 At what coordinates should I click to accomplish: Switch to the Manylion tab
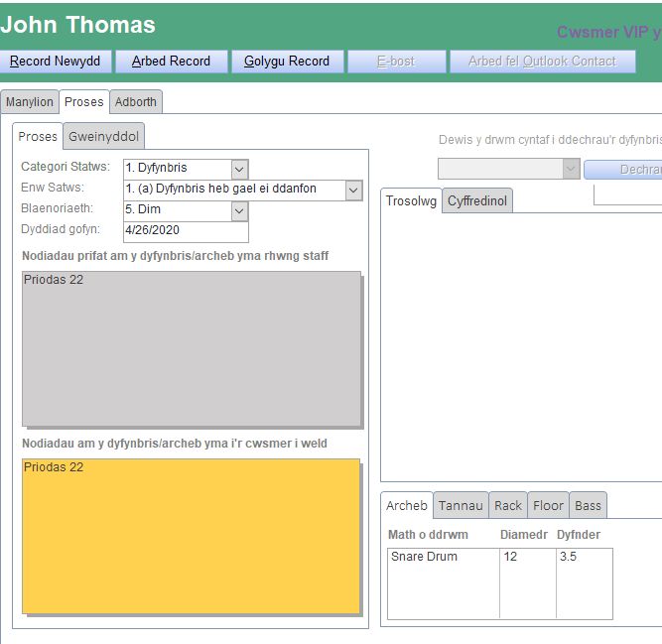pos(30,102)
